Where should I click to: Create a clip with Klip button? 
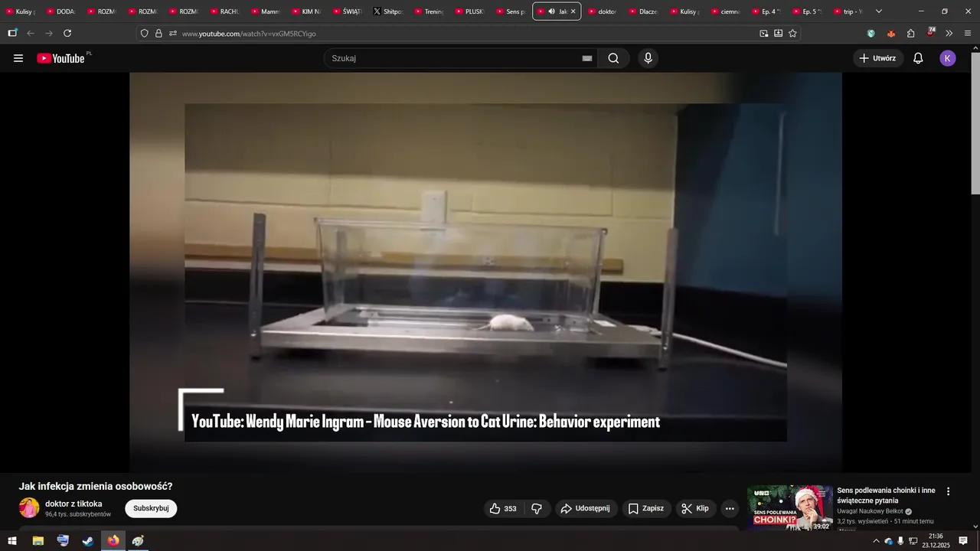pos(696,508)
